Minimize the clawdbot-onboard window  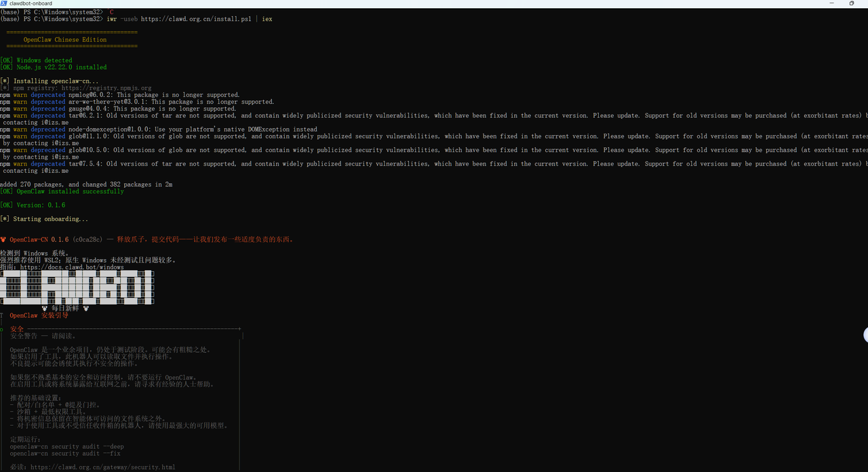click(x=832, y=3)
